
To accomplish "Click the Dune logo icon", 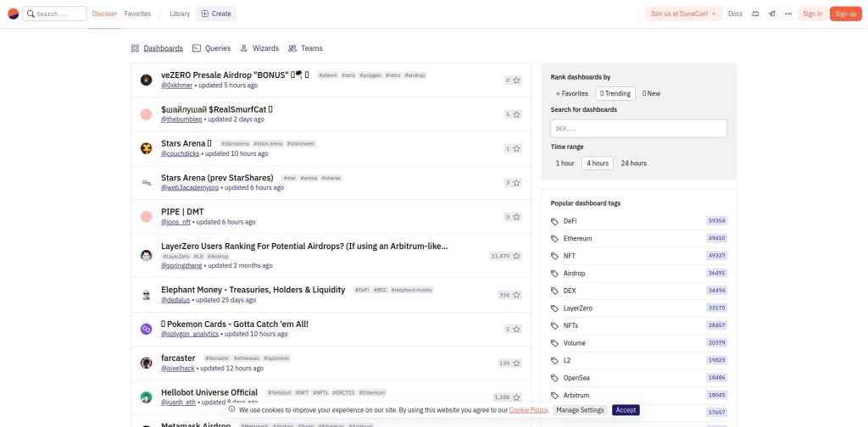I will 14,14.
